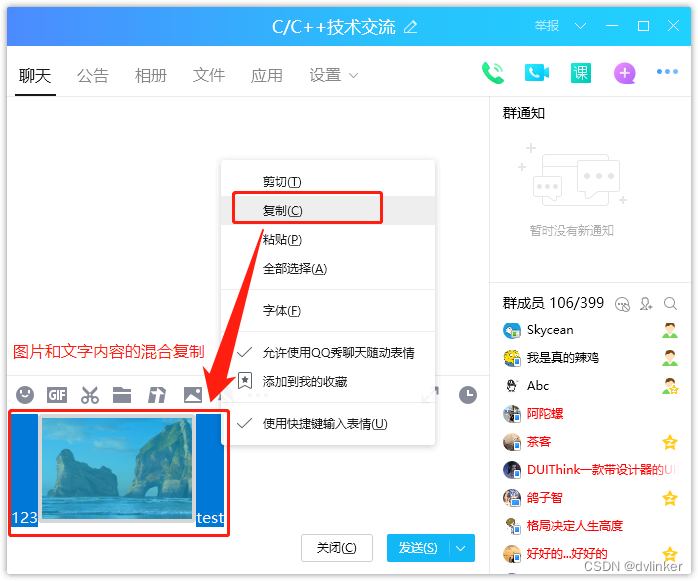The height and width of the screenshot is (581, 698).
Task: Click the avatar of 阿陀摞
Action: pos(512,414)
